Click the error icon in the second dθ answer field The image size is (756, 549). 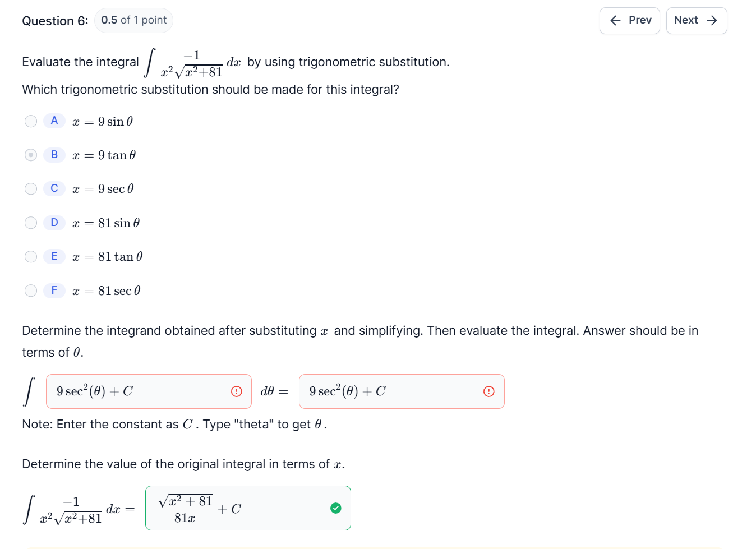click(488, 391)
